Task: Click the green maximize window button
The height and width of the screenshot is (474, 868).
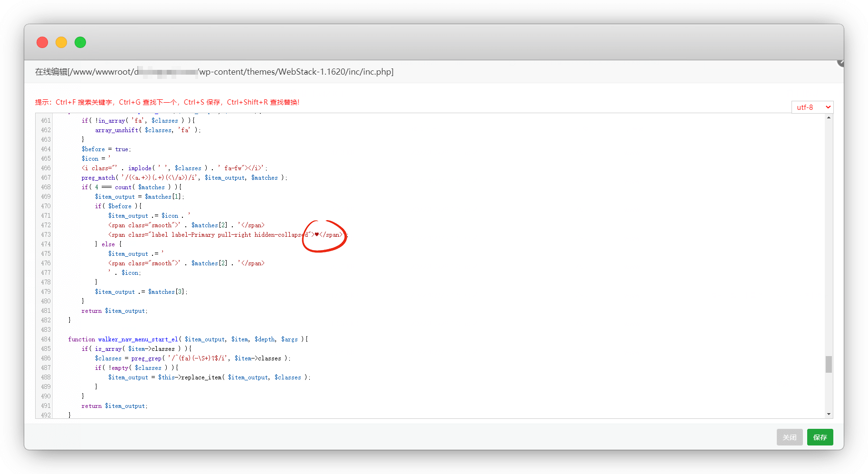Action: pyautogui.click(x=80, y=42)
